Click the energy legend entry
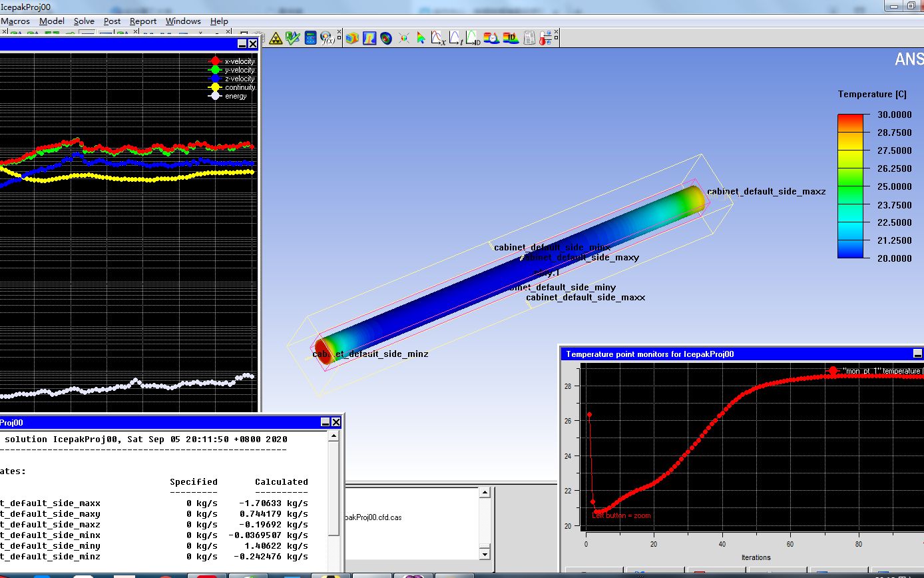This screenshot has height=578, width=924. coord(228,96)
